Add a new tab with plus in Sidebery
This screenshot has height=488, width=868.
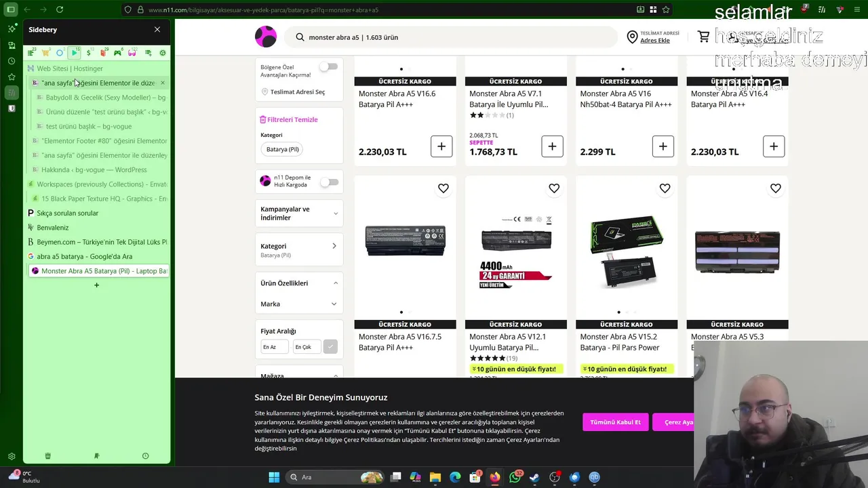(x=96, y=285)
